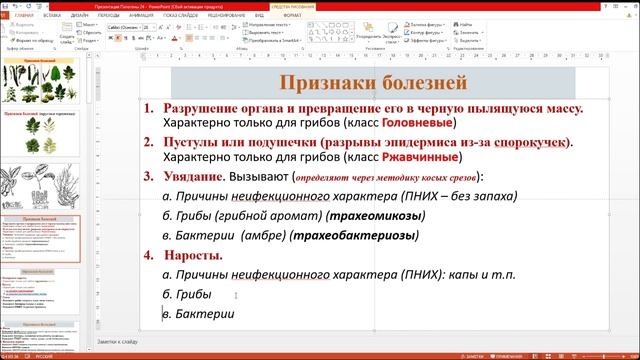Increase font size with the larger A icon
This screenshot has width=640, height=360.
(160, 27)
